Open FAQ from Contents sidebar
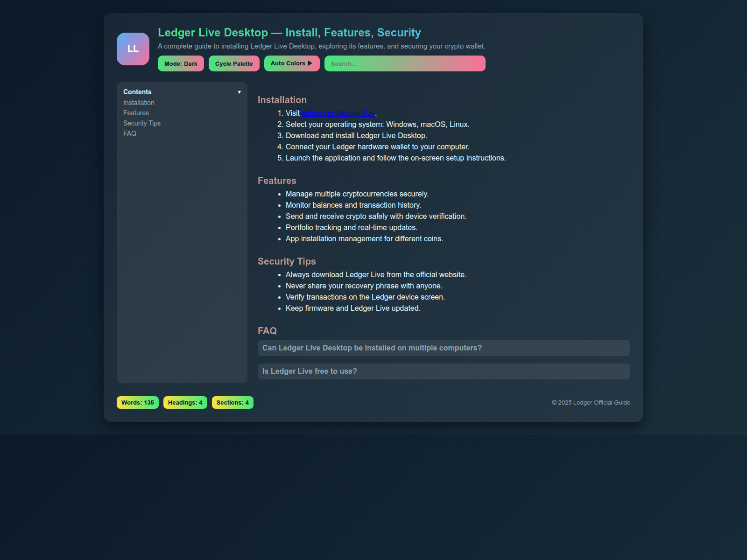Viewport: 747px width, 560px height. 130,133
